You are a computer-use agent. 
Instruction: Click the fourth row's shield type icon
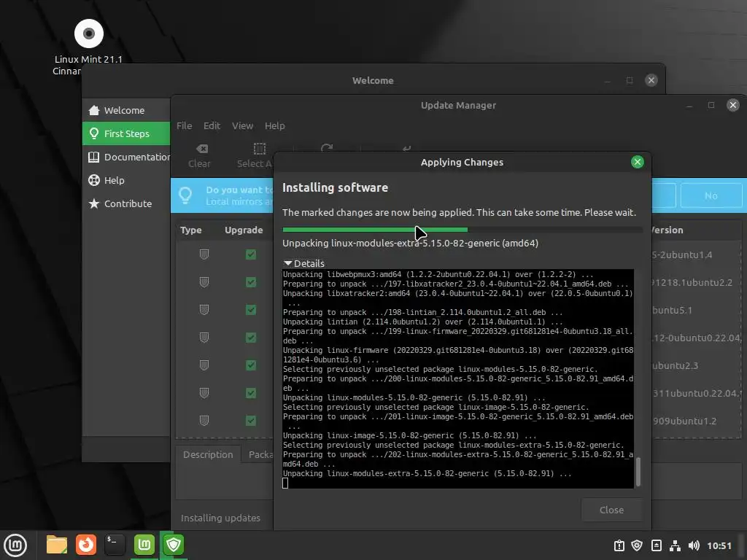click(x=204, y=338)
